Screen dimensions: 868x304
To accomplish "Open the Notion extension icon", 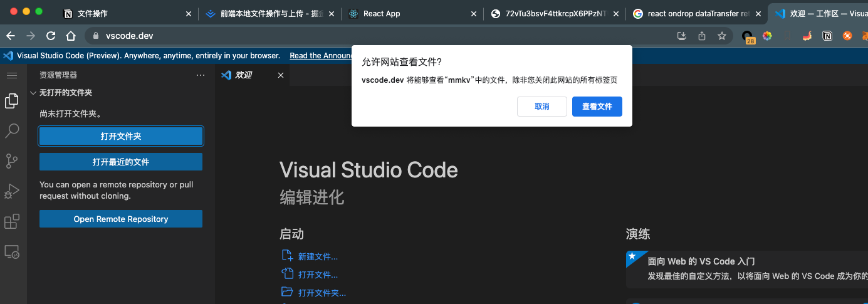I will (x=828, y=36).
